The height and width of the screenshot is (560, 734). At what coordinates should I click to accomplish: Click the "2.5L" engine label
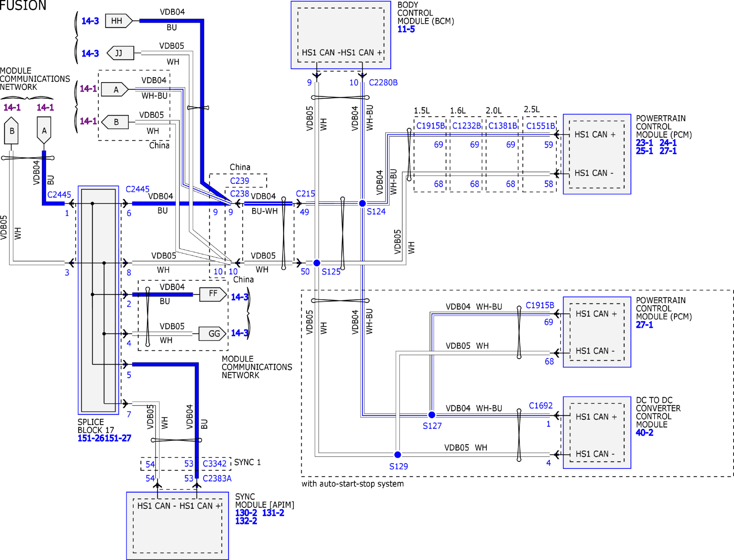pyautogui.click(x=532, y=109)
